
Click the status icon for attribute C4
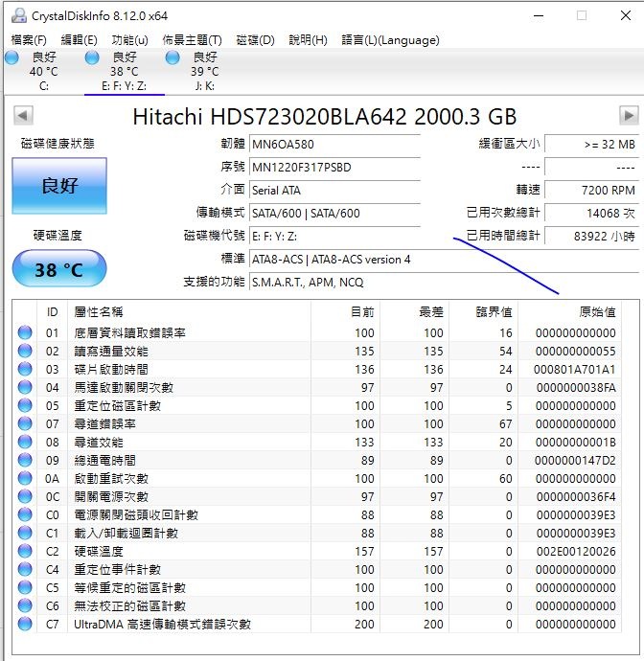click(25, 569)
